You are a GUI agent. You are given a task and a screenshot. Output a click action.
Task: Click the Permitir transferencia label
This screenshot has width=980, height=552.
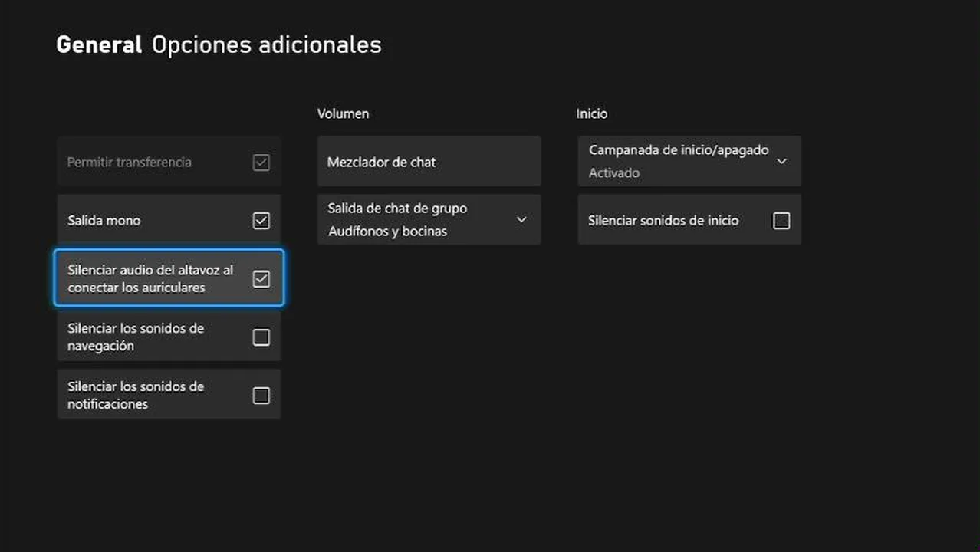(x=130, y=163)
